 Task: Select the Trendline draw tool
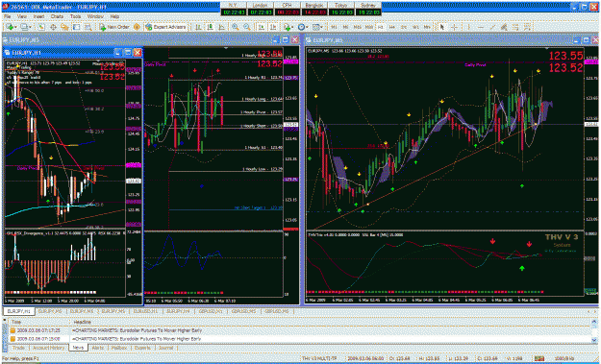[x=492, y=27]
